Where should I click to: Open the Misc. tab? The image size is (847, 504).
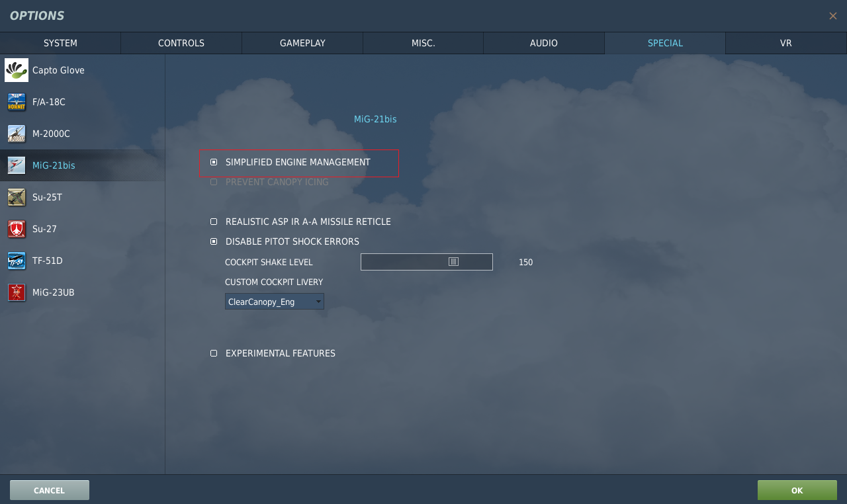click(423, 43)
